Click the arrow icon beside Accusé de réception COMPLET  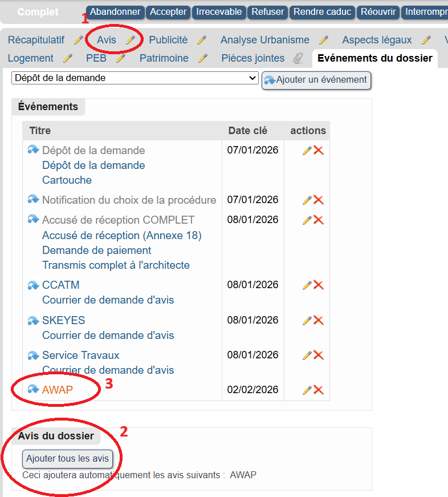click(33, 220)
